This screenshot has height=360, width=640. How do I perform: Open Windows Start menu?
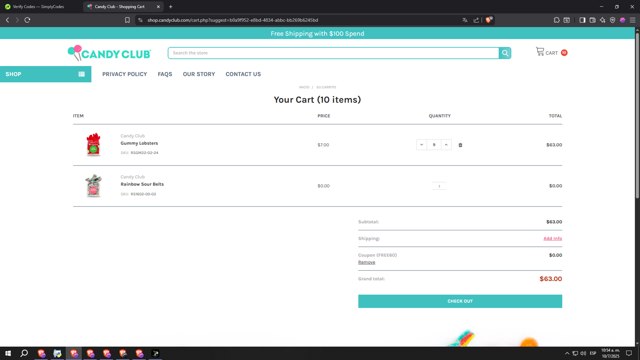pos(8,353)
